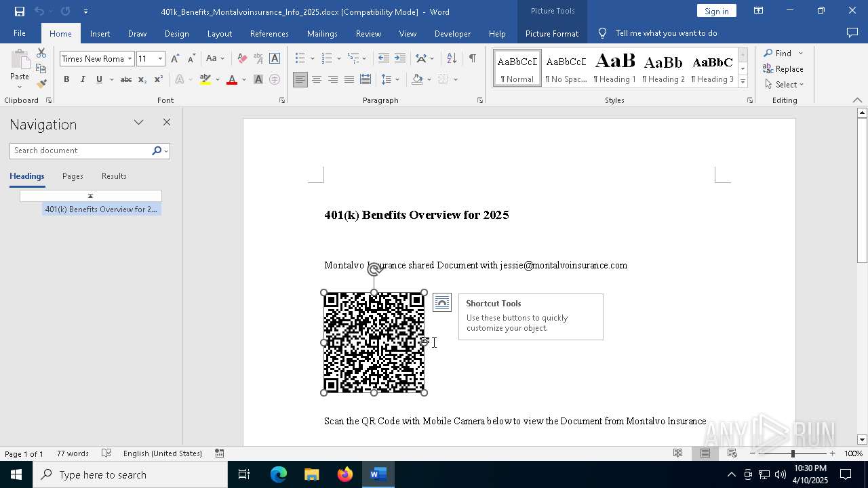The image size is (868, 488).
Task: Open the Font Color red swatch
Action: tap(232, 79)
